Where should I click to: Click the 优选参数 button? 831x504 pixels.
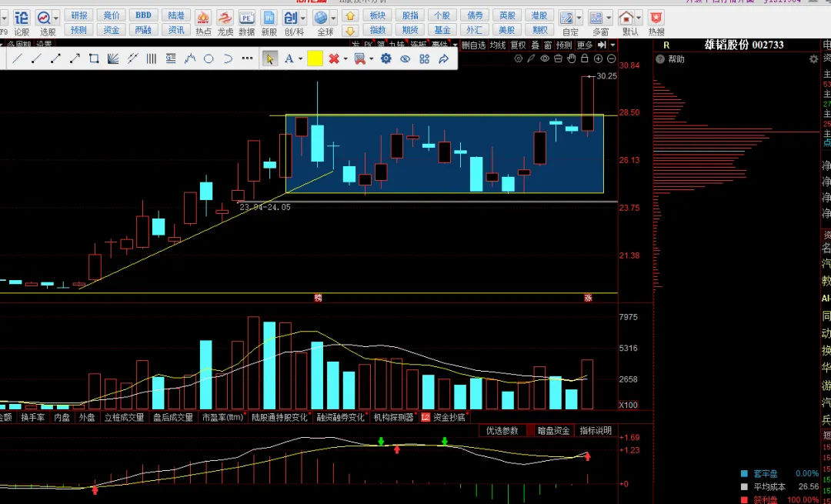(502, 431)
